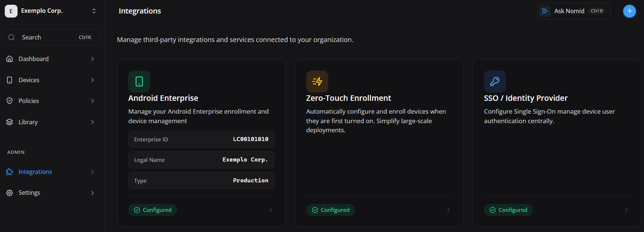Open the SSO / Identity Provider title

[526, 98]
